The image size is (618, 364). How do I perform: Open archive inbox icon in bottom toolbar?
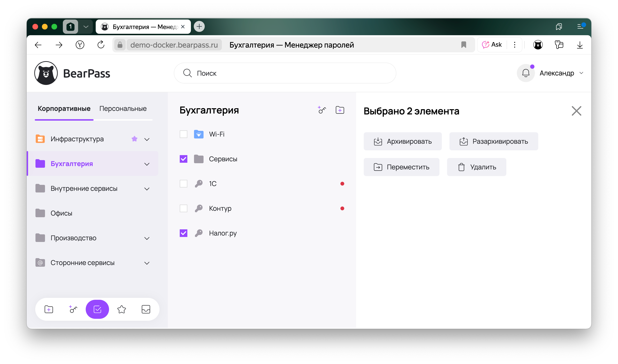tap(146, 309)
